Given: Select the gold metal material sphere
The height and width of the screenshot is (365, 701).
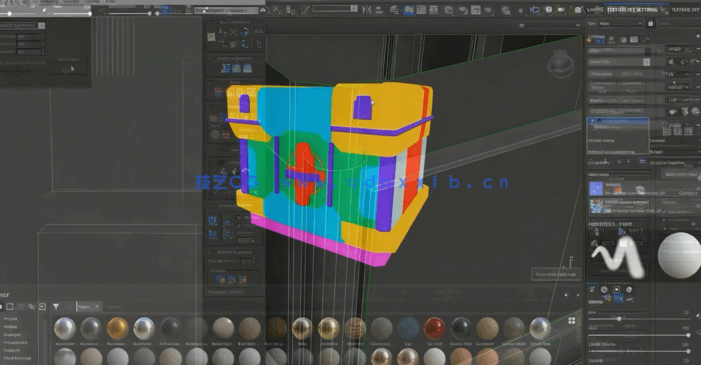Looking at the screenshot, I should pyautogui.click(x=118, y=328).
